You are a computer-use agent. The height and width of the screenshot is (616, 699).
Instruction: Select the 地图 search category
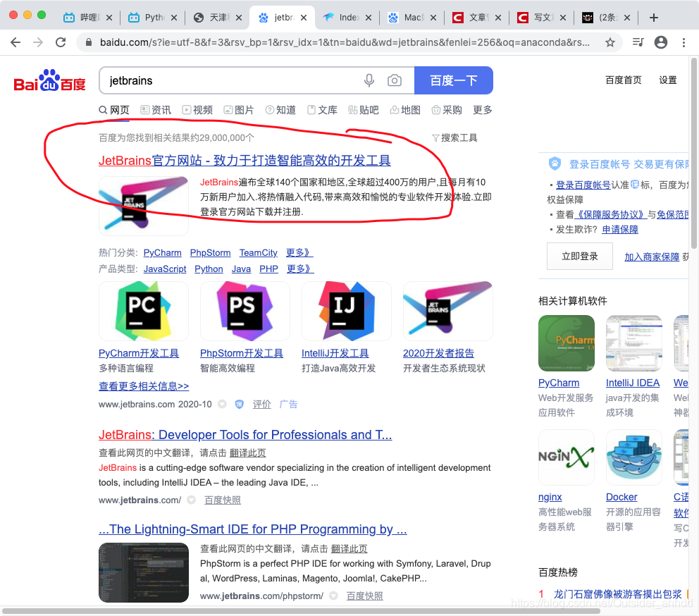(x=405, y=110)
